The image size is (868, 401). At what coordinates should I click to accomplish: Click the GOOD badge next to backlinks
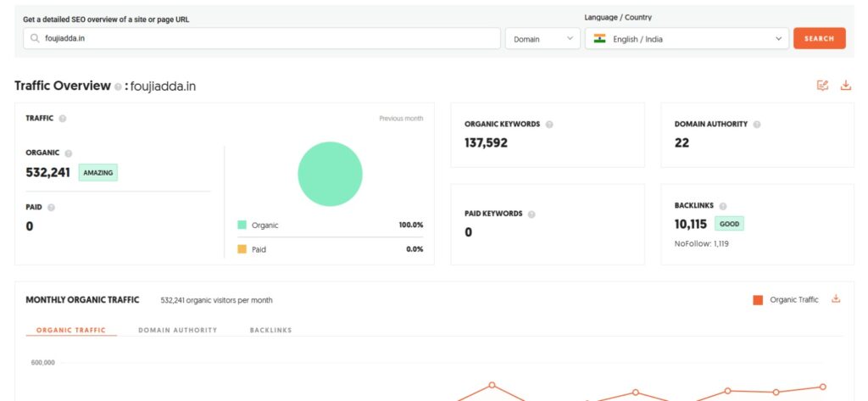[730, 224]
